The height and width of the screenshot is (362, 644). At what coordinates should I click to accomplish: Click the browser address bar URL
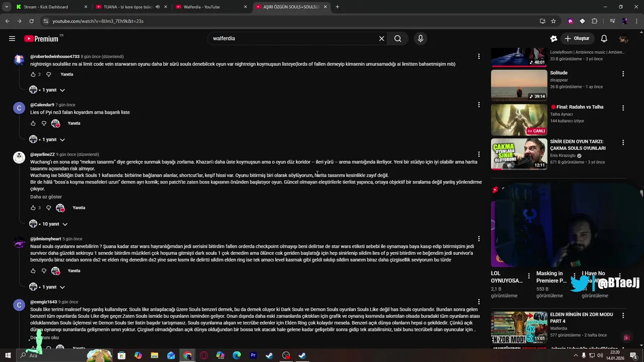coord(98,21)
